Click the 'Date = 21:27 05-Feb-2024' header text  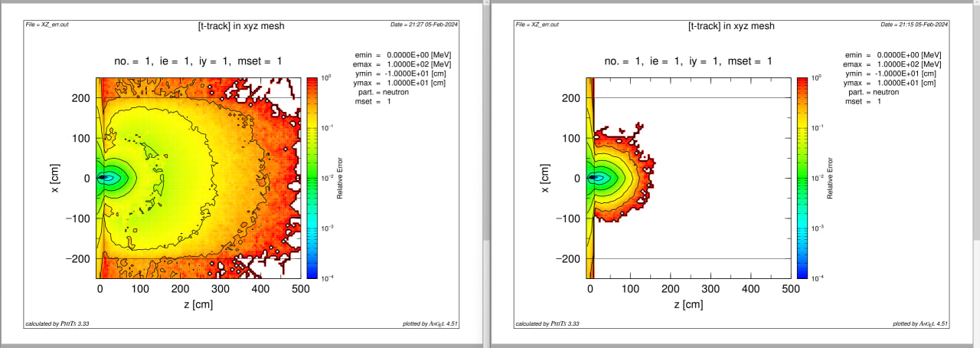[x=424, y=25]
